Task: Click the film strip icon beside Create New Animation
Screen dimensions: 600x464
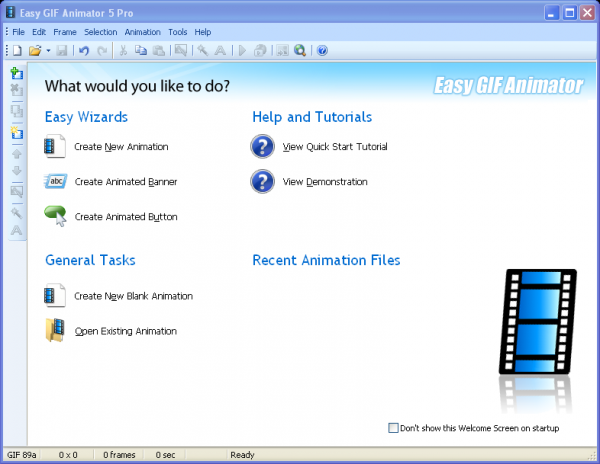Action: [x=55, y=146]
